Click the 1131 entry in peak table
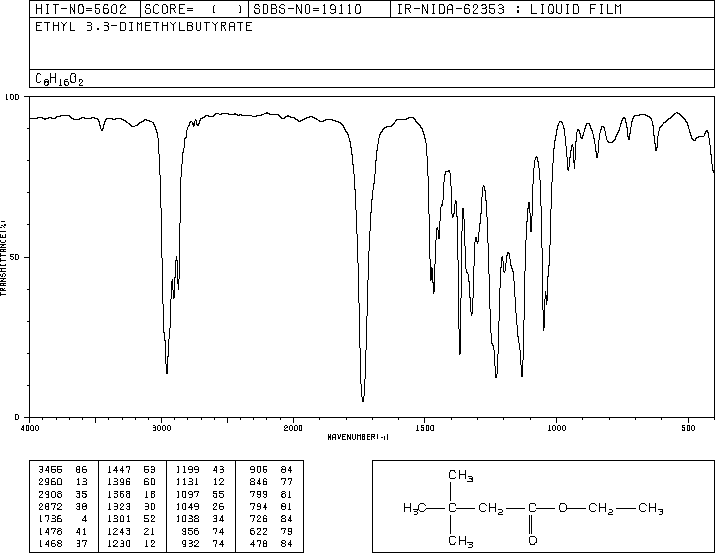The width and height of the screenshot is (715, 553). (187, 482)
